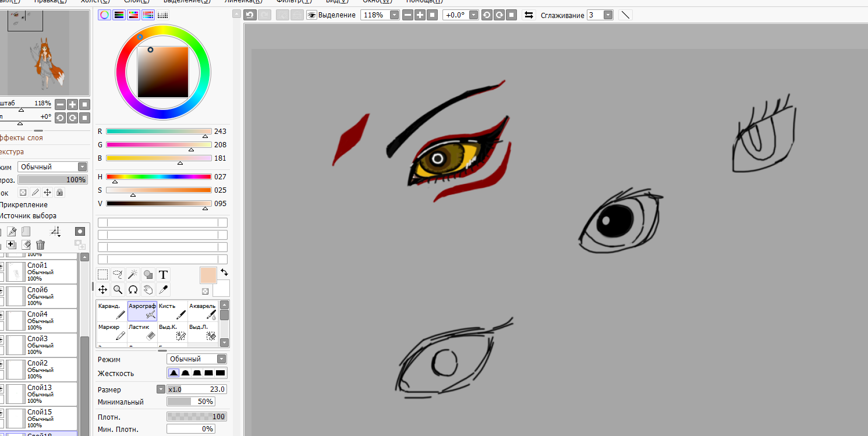Select the Eyedropper color picker tool
The width and height of the screenshot is (868, 436).
click(164, 289)
